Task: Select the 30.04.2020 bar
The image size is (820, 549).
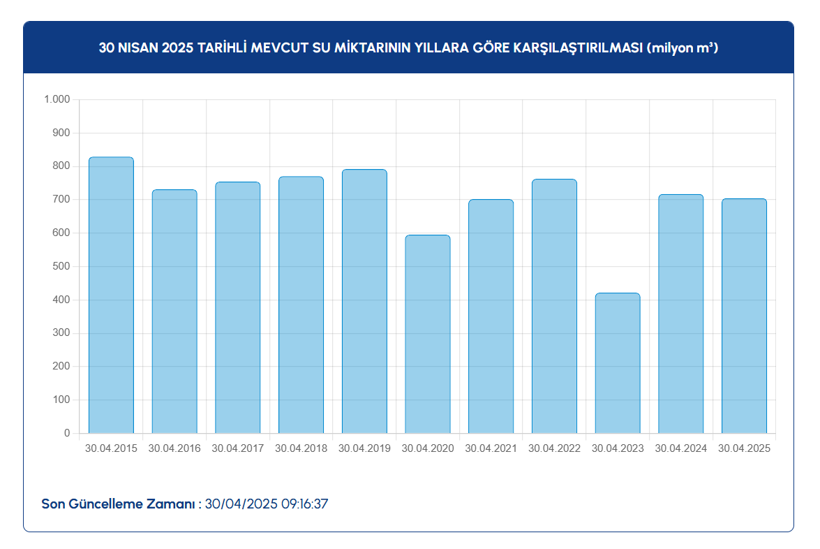Action: click(428, 334)
